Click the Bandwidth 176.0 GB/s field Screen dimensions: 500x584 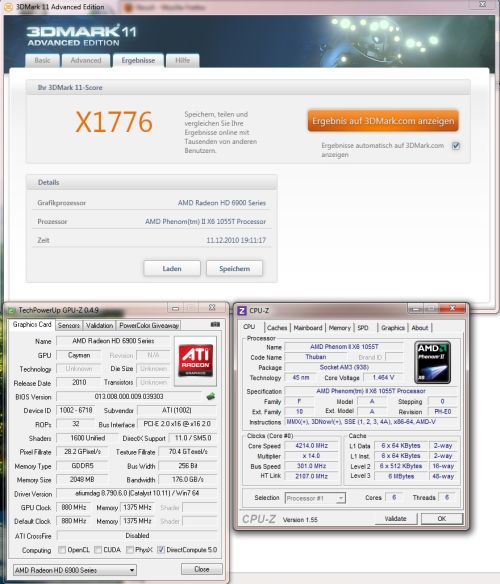coord(188,480)
